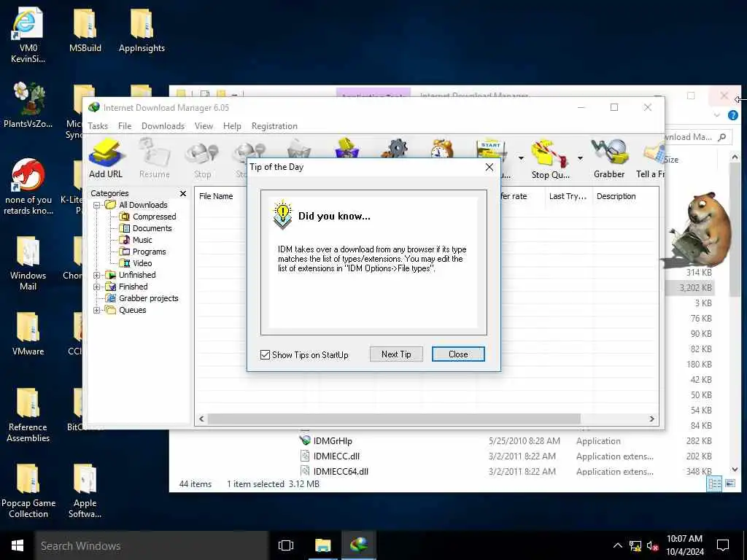
Task: Select the Unfinished category
Action: (137, 275)
